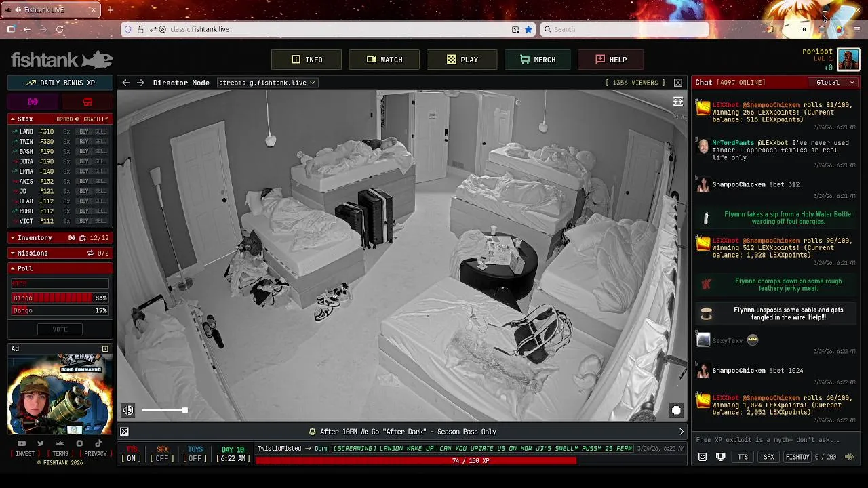Click BUY for VICT stock

pos(84,221)
